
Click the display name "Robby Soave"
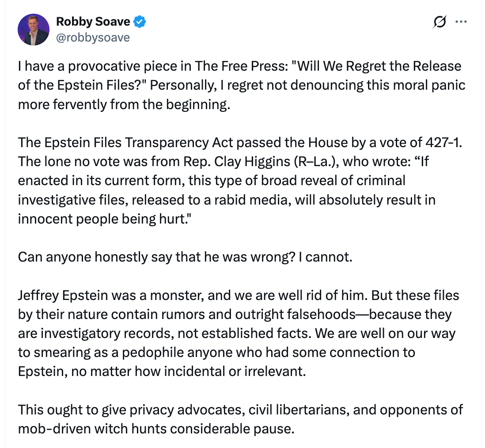click(x=93, y=22)
